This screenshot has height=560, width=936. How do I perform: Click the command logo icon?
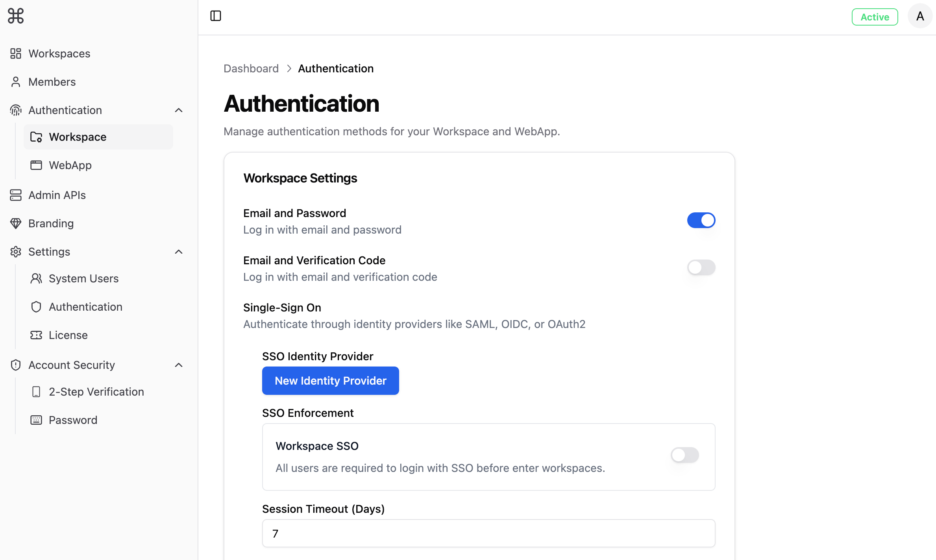coord(16,16)
